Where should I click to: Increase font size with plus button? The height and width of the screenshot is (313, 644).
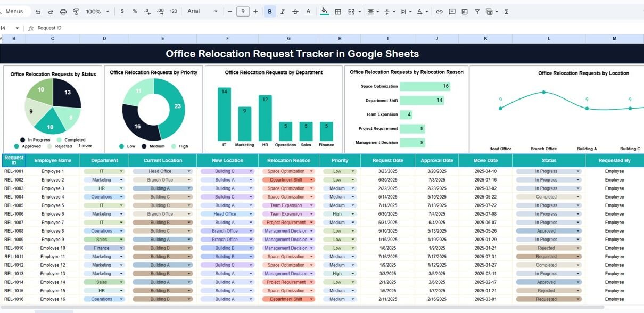(256, 11)
